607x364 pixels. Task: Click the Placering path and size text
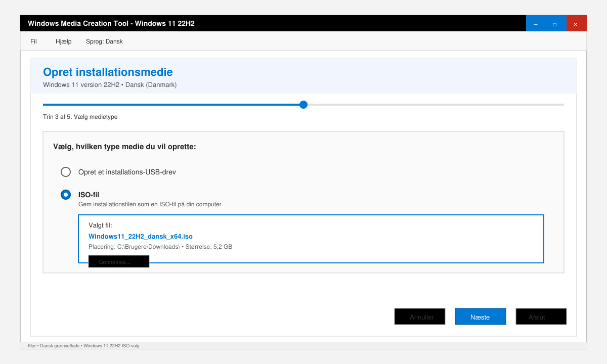[x=160, y=247]
